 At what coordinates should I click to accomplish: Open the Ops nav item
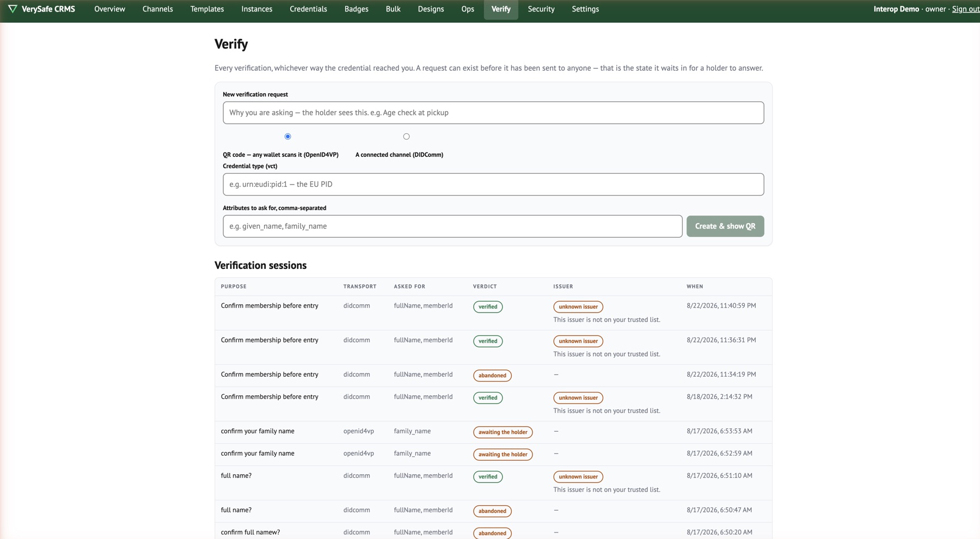coord(468,9)
